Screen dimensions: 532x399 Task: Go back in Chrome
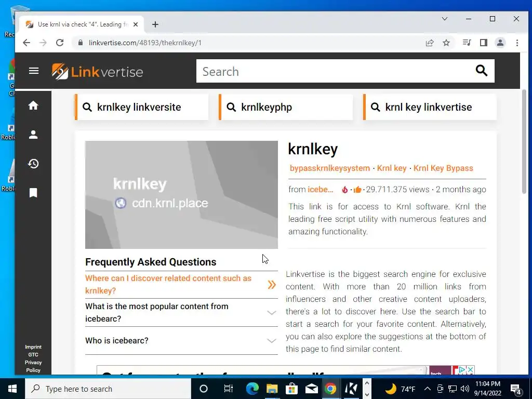tap(26, 43)
